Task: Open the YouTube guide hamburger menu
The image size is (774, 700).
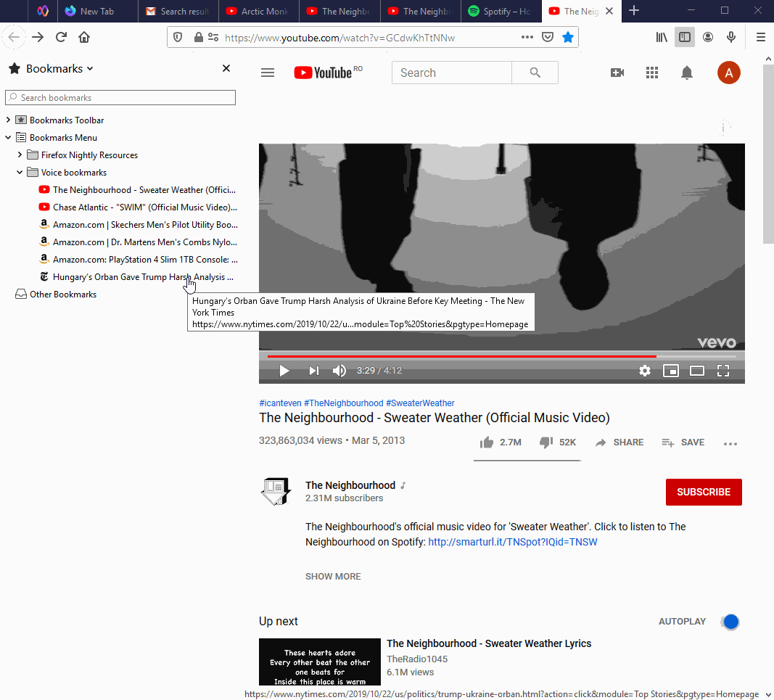Action: coord(268,73)
